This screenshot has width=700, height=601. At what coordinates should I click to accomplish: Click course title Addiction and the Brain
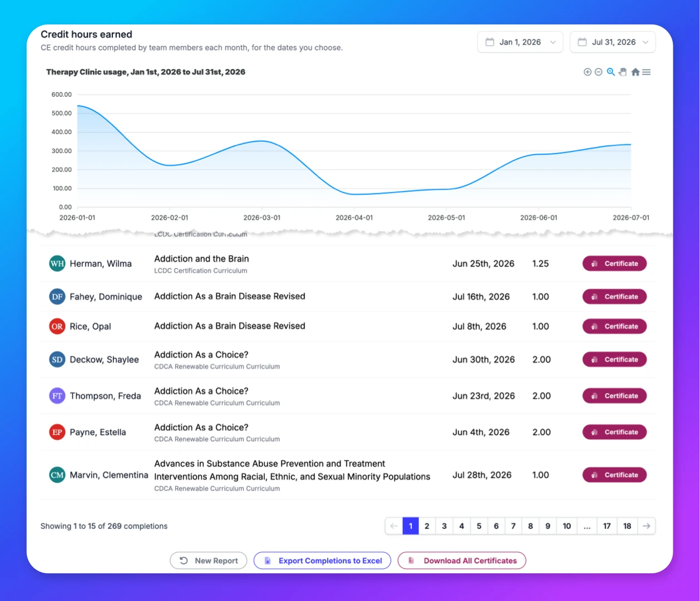coord(201,259)
